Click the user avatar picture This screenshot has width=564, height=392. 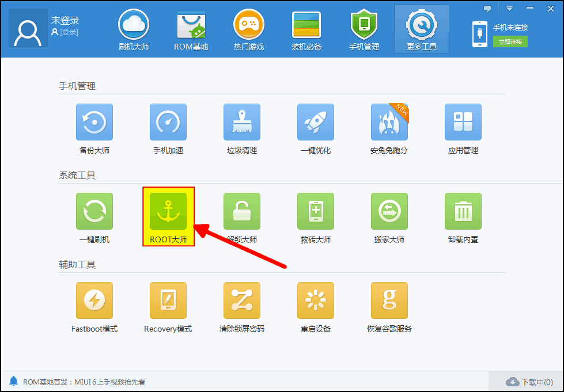(28, 28)
